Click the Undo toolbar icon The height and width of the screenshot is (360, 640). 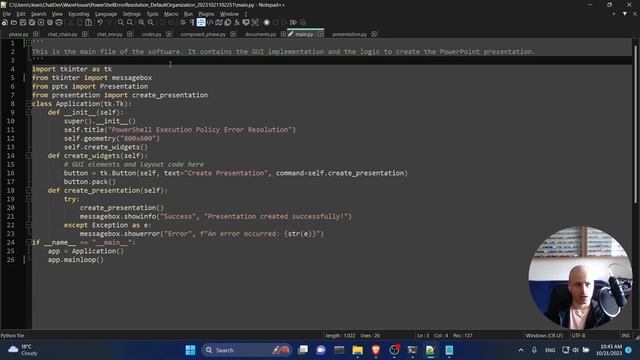coord(100,22)
